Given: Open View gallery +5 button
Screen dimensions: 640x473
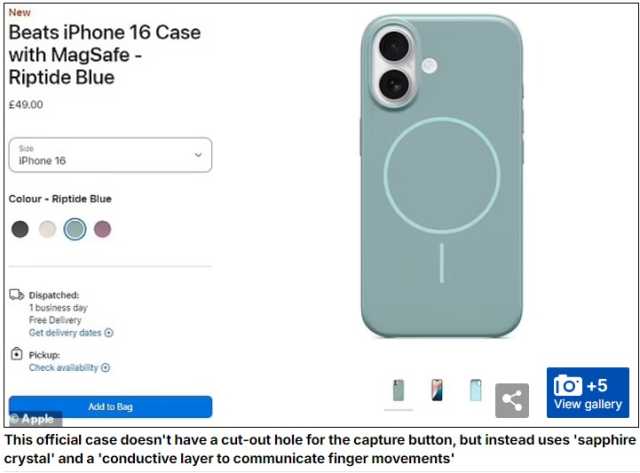Looking at the screenshot, I should click(588, 393).
